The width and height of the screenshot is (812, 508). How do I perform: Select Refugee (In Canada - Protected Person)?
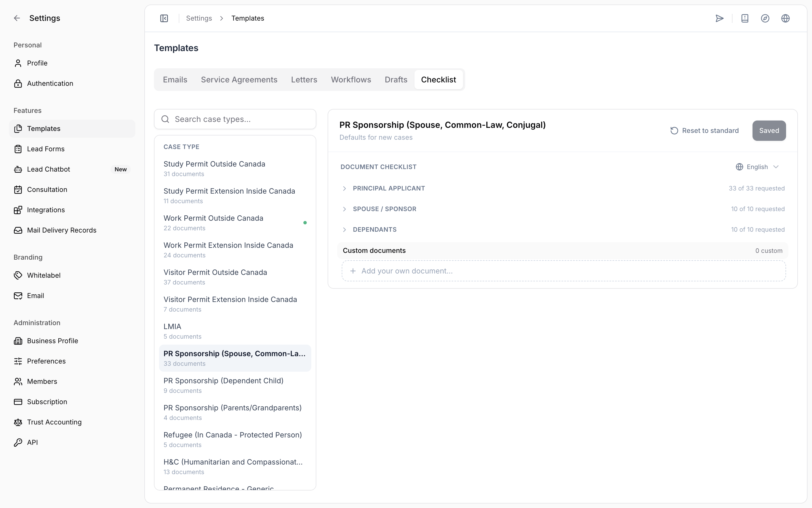point(235,440)
